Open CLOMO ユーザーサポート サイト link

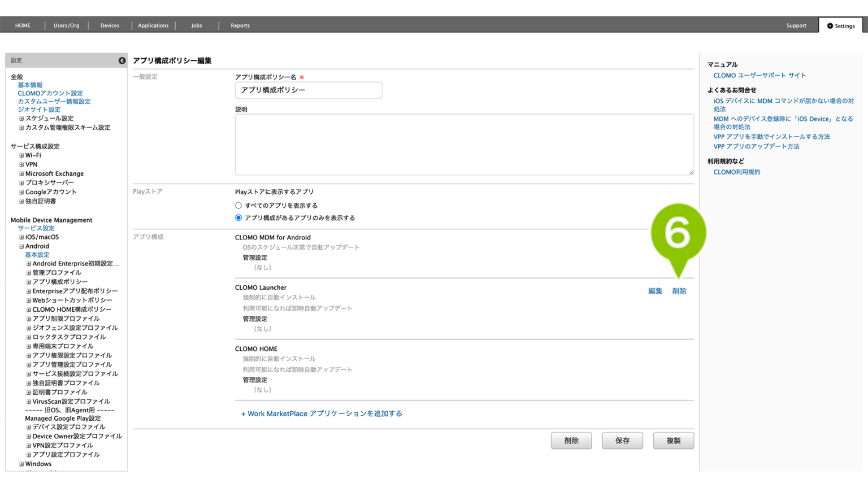760,75
